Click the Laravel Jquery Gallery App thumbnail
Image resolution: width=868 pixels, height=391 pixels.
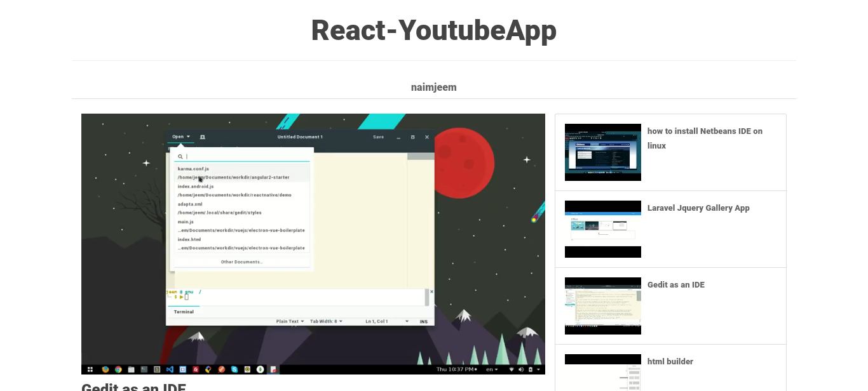pyautogui.click(x=603, y=229)
